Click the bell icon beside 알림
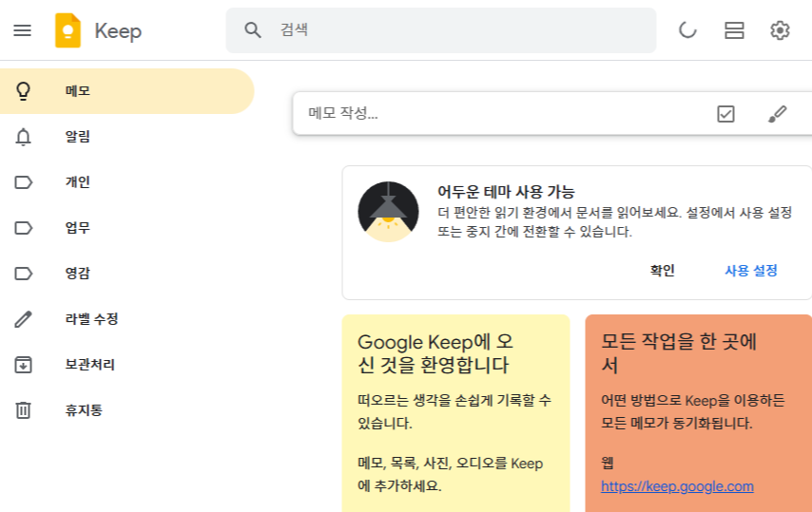 coord(24,137)
